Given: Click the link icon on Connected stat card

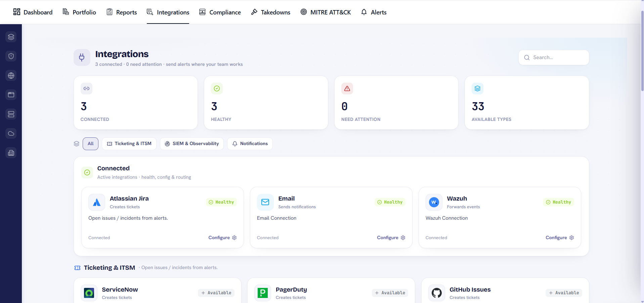Looking at the screenshot, I should coord(86,88).
